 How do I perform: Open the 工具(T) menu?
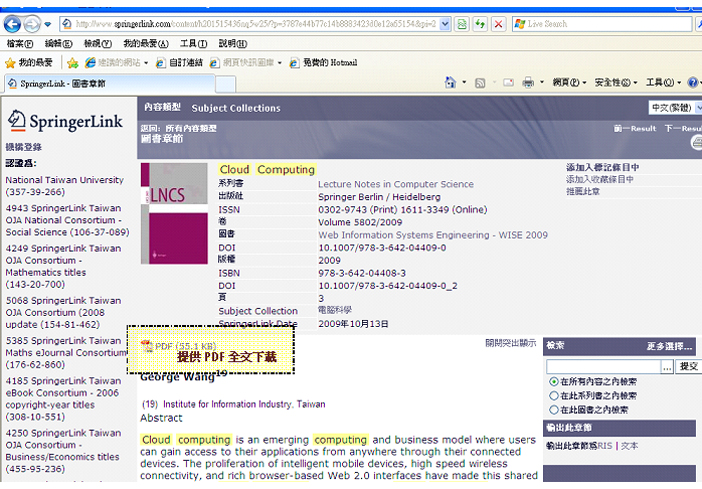pyautogui.click(x=193, y=43)
